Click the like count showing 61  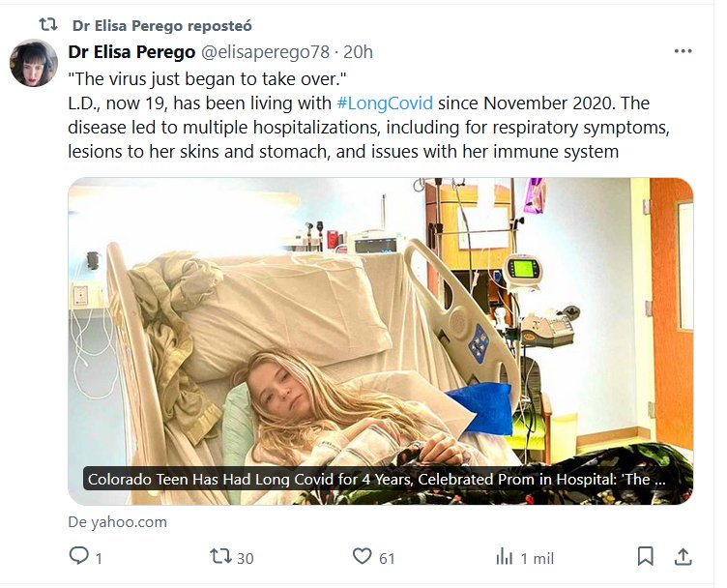click(x=387, y=557)
